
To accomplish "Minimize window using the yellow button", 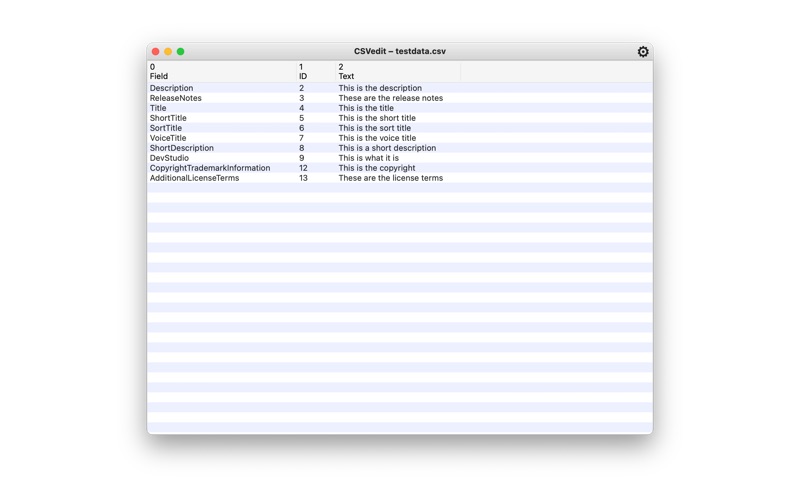I will 168,52.
